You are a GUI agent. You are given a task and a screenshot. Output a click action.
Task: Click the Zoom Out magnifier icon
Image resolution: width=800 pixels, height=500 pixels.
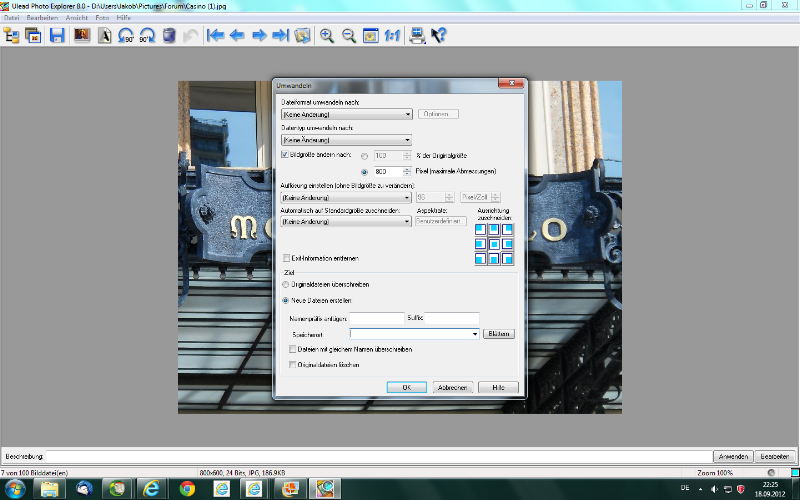[349, 36]
